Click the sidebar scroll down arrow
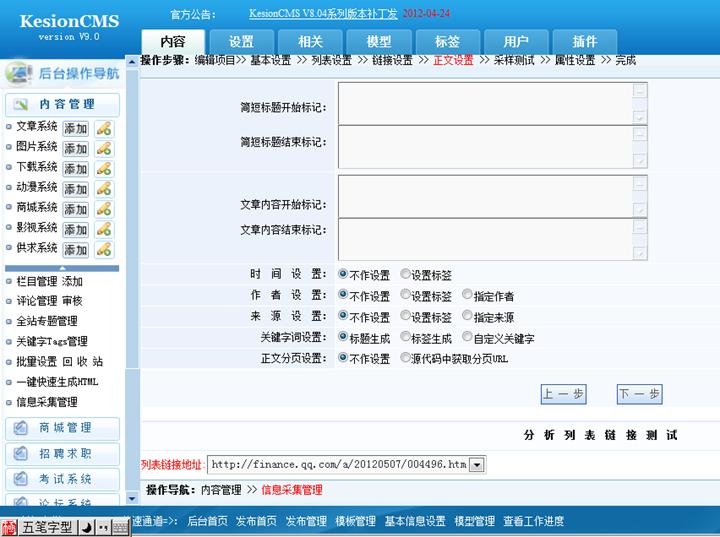The height and width of the screenshot is (537, 720). point(132,498)
